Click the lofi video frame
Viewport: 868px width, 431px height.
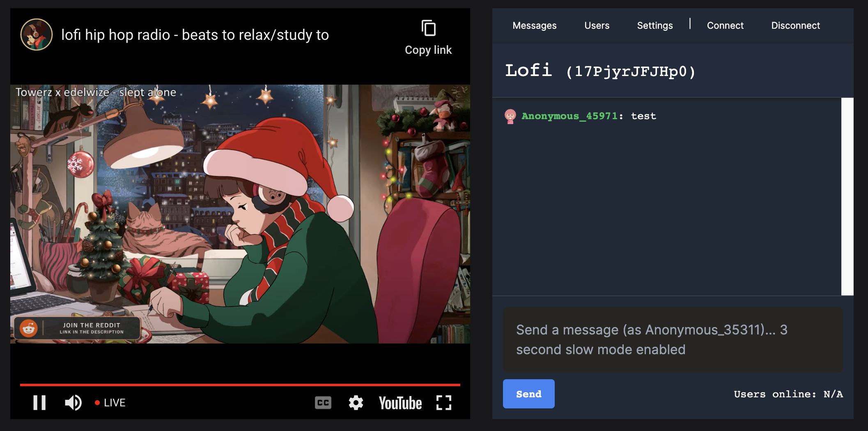pos(240,214)
